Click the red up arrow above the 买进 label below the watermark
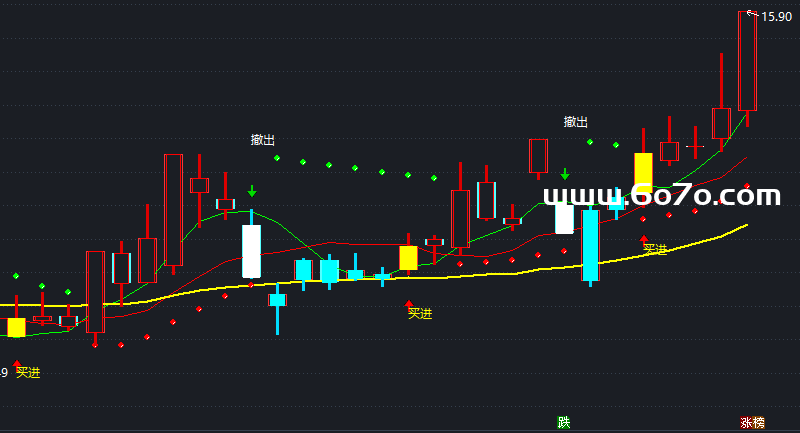This screenshot has height=433, width=800. [644, 239]
